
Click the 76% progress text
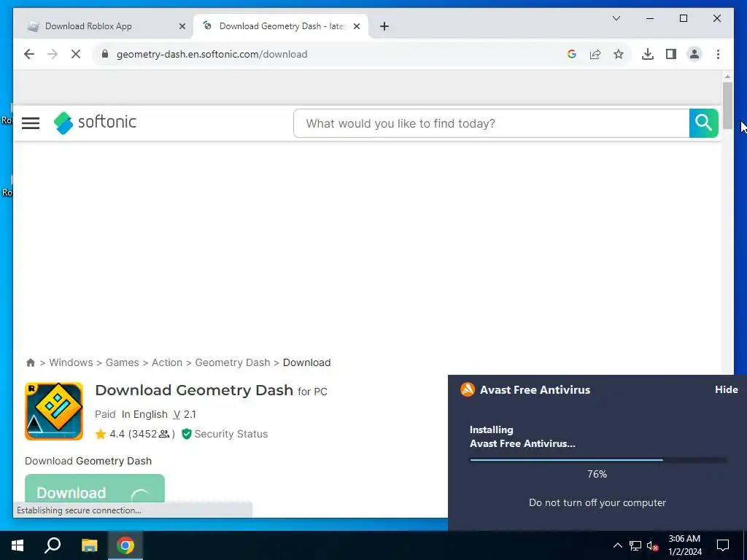point(597,474)
